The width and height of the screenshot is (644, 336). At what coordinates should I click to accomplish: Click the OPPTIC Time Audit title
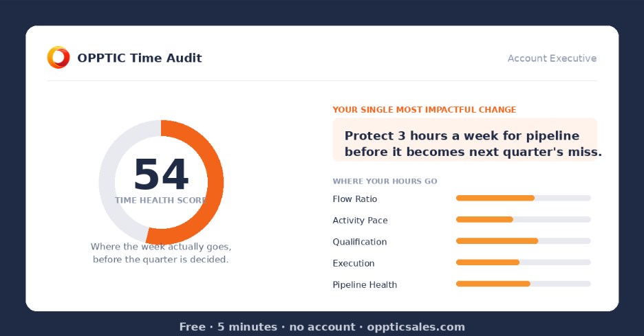(140, 58)
